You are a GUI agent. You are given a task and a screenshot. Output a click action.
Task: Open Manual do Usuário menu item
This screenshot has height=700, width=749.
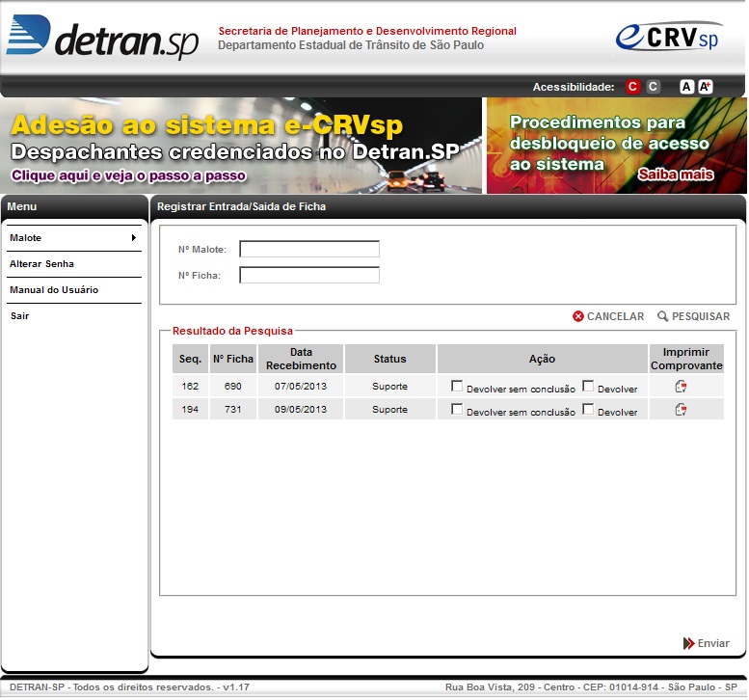pos(74,289)
